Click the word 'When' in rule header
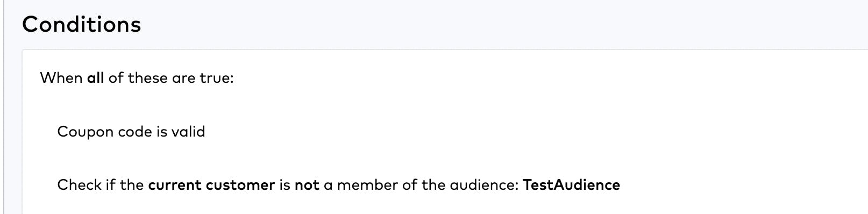This screenshot has width=868, height=214. 61,78
